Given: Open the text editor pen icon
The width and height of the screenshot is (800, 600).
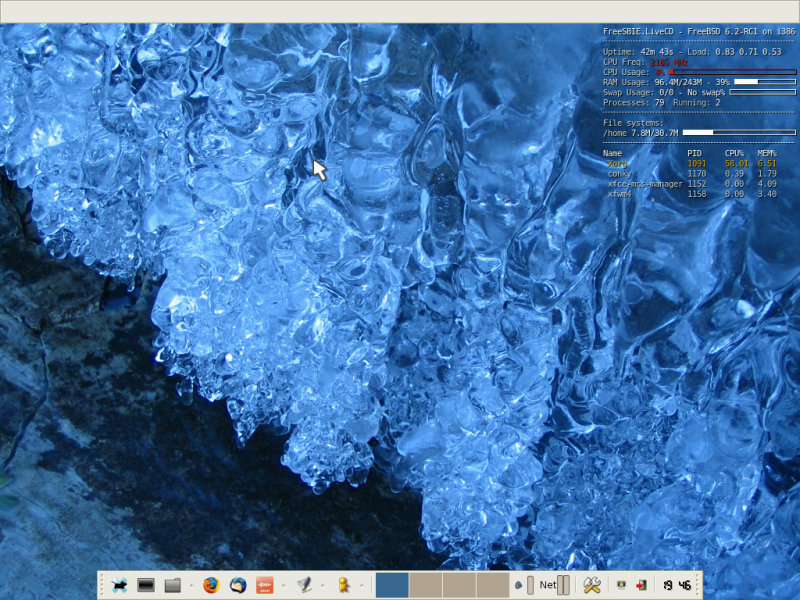Looking at the screenshot, I should (x=304, y=585).
